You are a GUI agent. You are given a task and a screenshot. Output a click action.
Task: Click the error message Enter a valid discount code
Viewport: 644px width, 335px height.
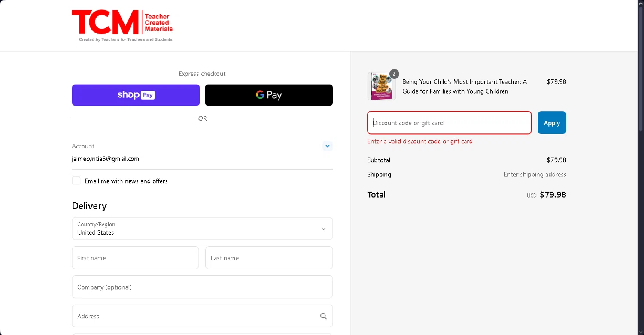(420, 141)
